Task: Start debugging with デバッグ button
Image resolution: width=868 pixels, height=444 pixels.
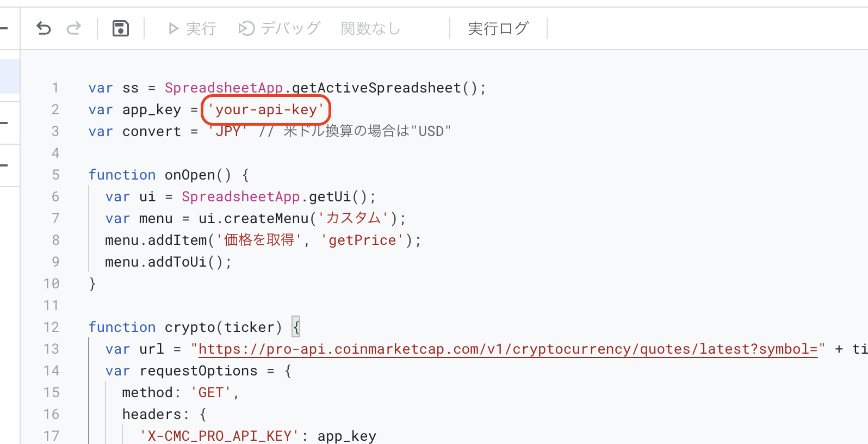Action: [x=280, y=28]
